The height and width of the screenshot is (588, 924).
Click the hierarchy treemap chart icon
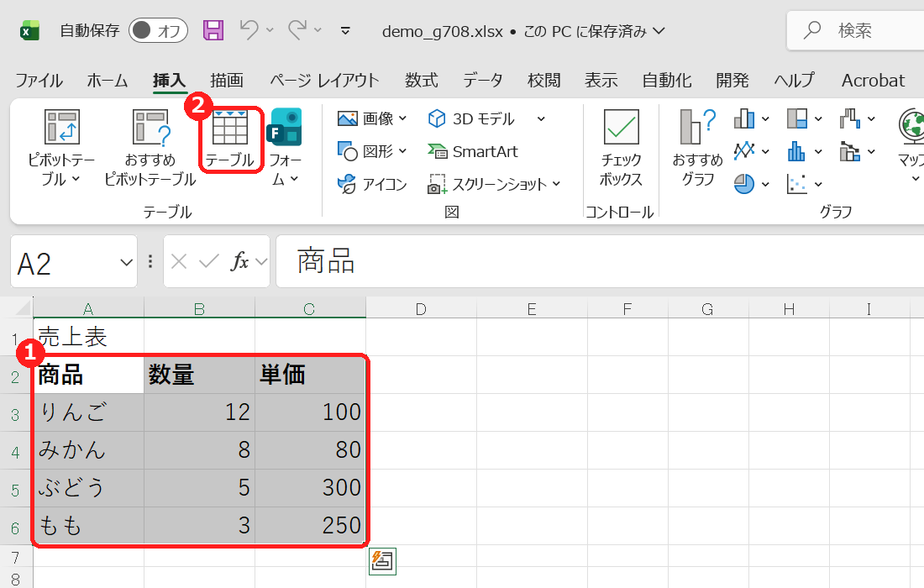coord(797,119)
